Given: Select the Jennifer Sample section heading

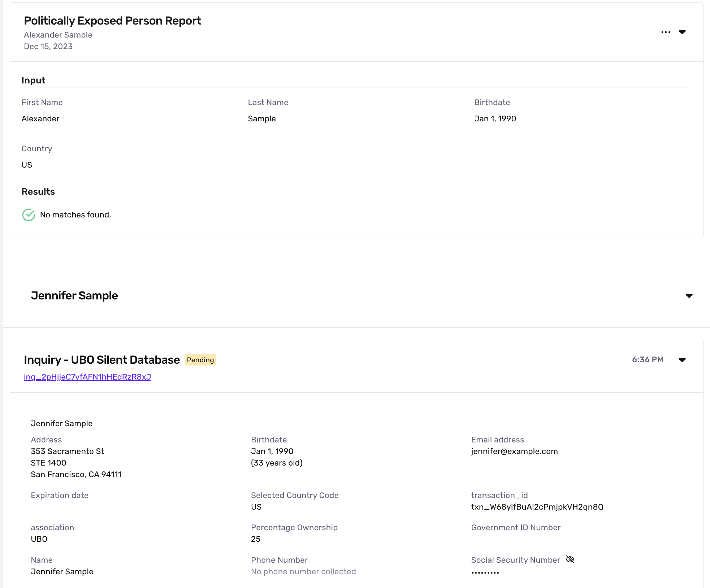Looking at the screenshot, I should [x=74, y=296].
